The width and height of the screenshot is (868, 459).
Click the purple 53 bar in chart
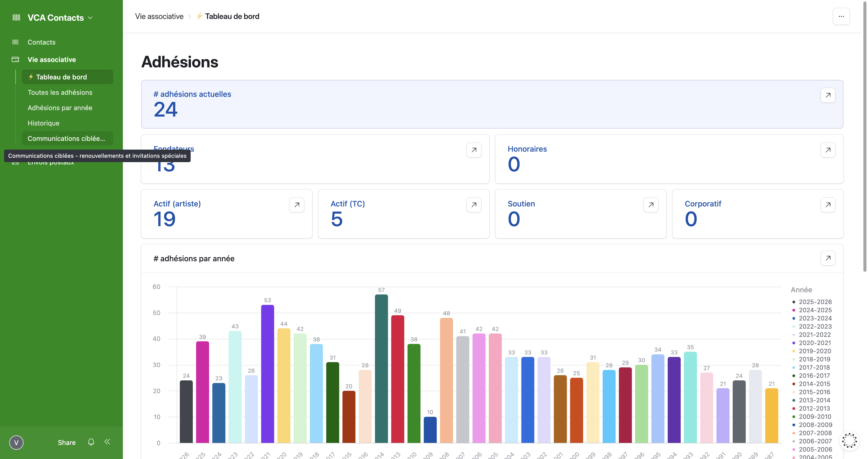(x=267, y=374)
